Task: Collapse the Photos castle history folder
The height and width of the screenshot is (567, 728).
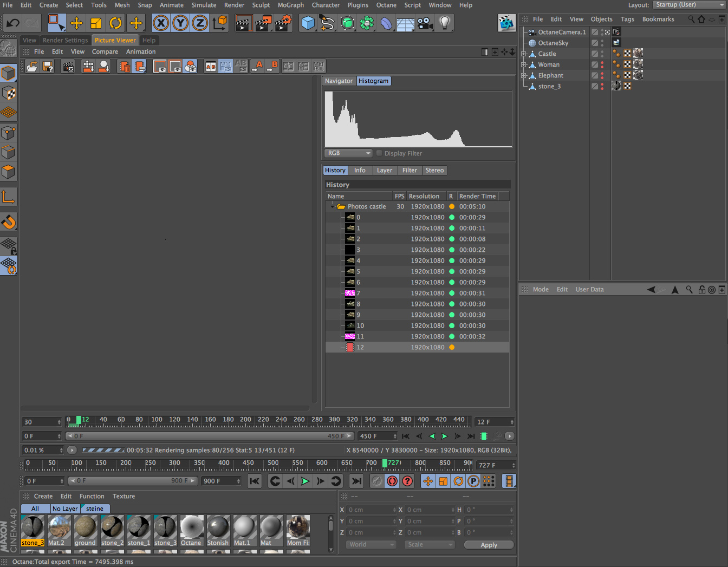Action: (x=333, y=206)
